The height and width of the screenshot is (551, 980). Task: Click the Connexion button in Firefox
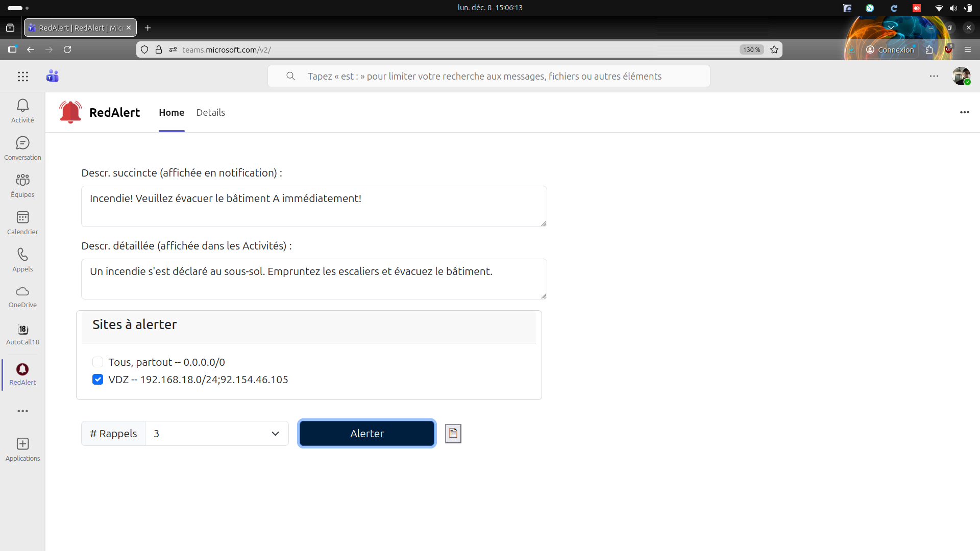[x=890, y=49]
